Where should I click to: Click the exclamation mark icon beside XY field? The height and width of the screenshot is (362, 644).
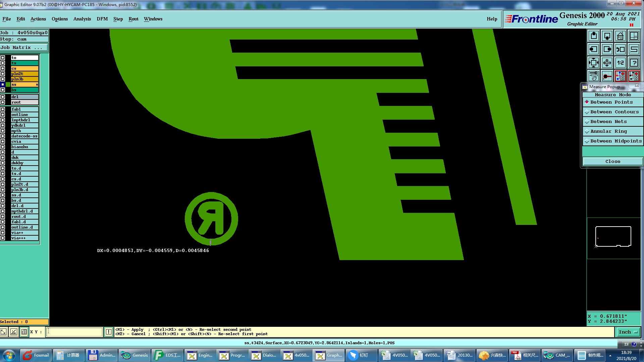click(x=108, y=332)
